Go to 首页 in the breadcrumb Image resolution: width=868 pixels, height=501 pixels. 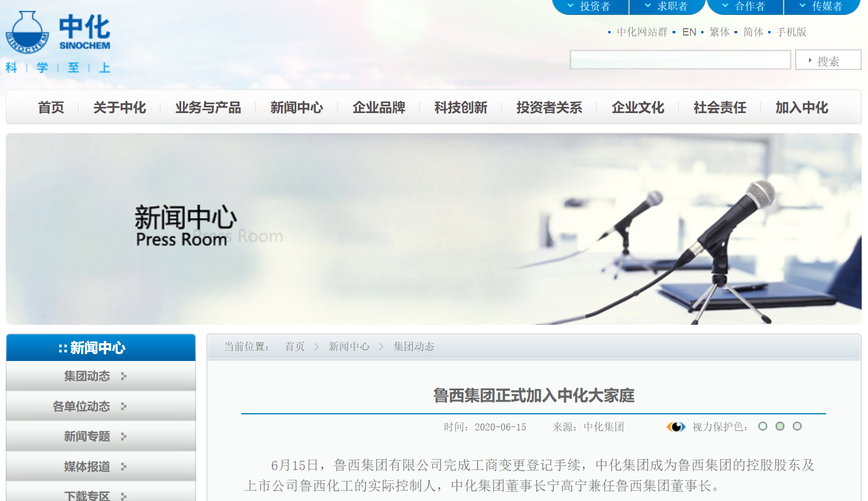click(295, 347)
